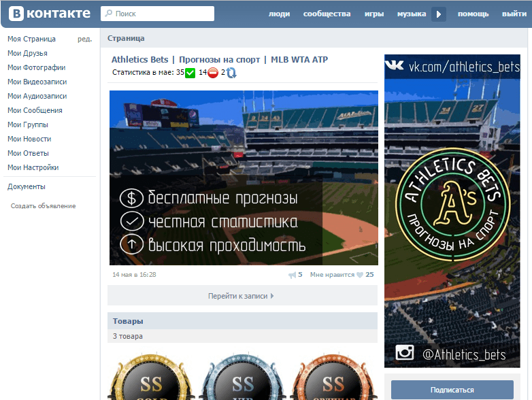Click the up-arrow circle icon in image
This screenshot has width=532, height=400.
point(132,244)
